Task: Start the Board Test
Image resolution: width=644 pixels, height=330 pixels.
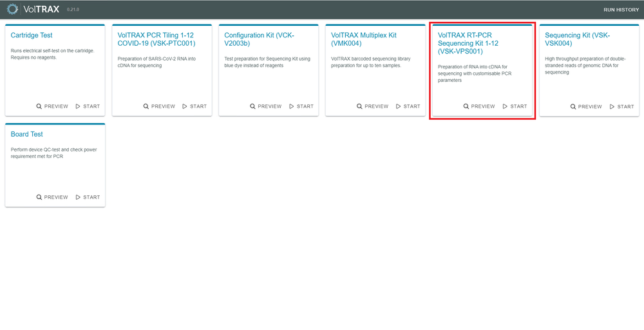Action: [88, 197]
